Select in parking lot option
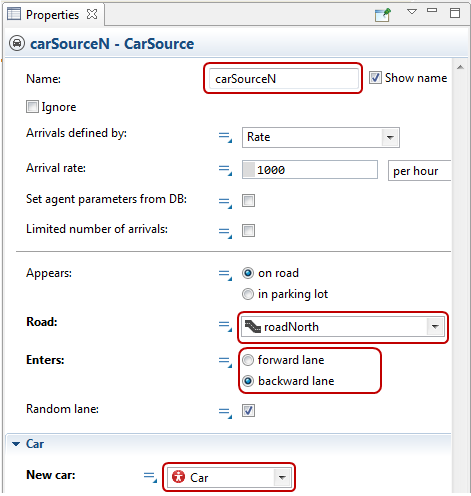The image size is (471, 496). point(248,294)
